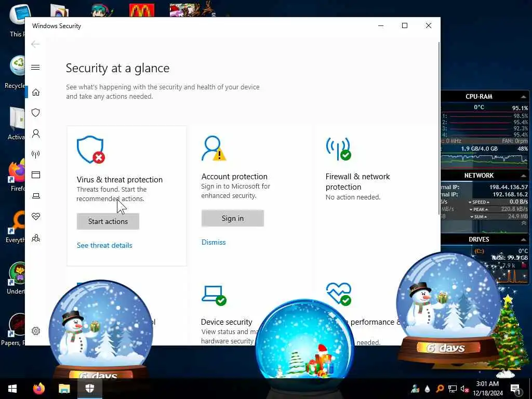
Task: Open the hamburger navigation menu
Action: (x=35, y=67)
